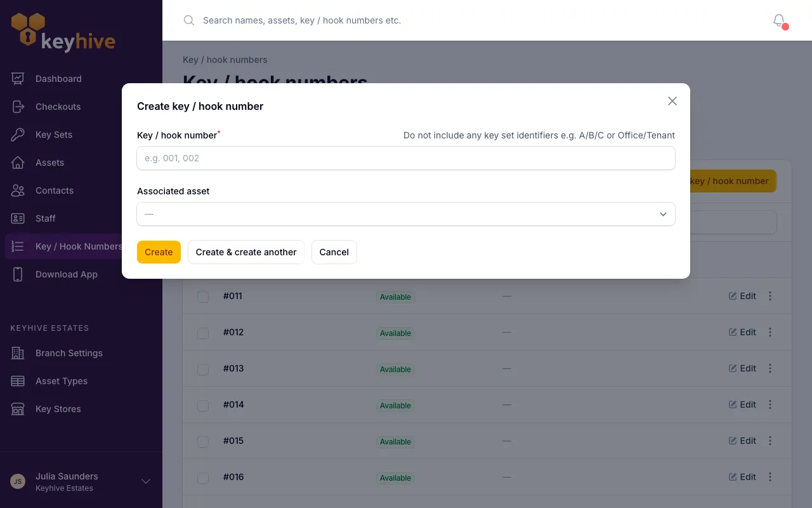Open more actions for #015
812x508 pixels.
click(770, 441)
